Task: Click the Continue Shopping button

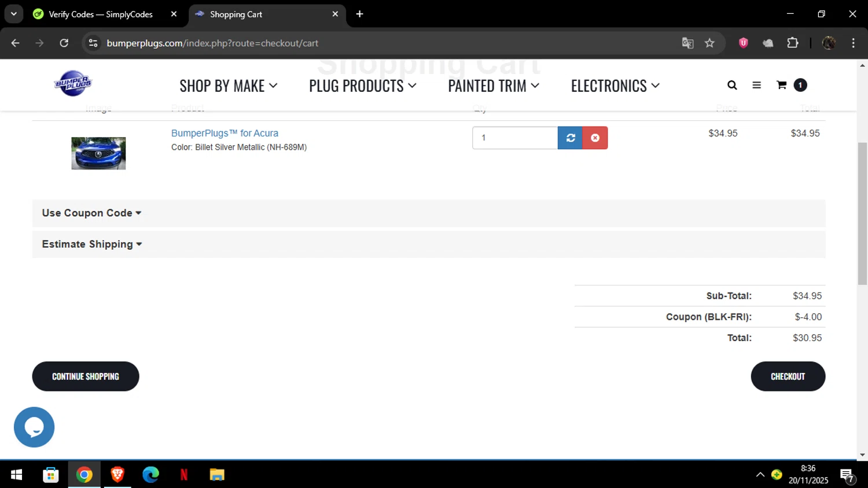Action: point(86,376)
